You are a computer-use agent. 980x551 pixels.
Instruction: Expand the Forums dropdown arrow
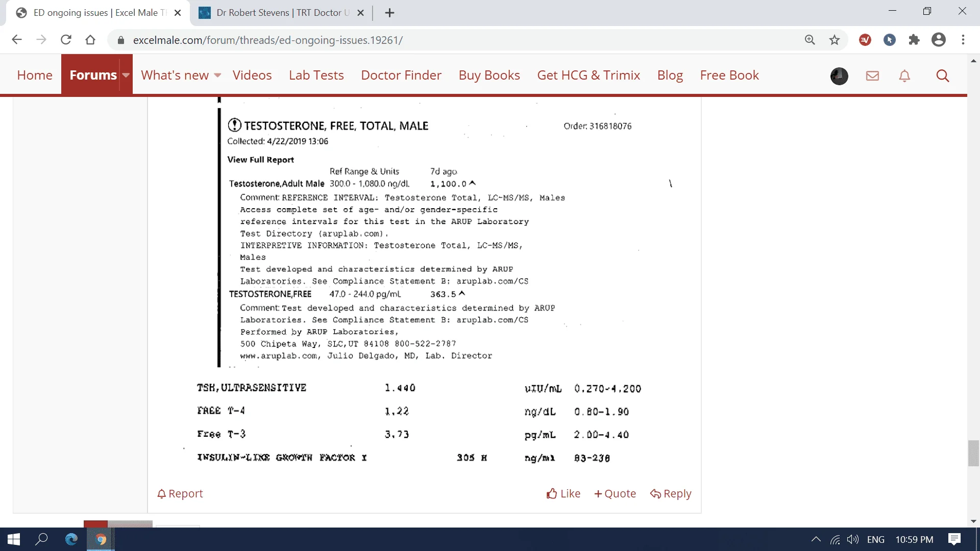[126, 75]
